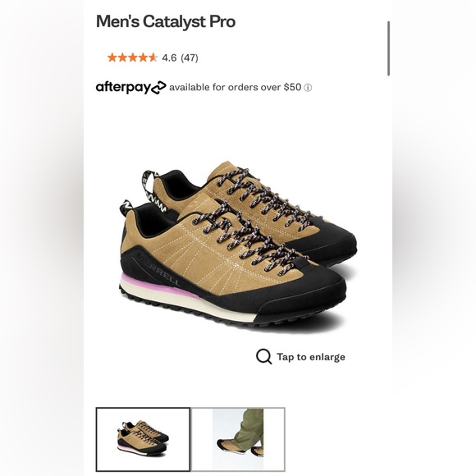Click the orange star rating icons
Image resolution: width=476 pixels, height=476 pixels.
(x=132, y=57)
